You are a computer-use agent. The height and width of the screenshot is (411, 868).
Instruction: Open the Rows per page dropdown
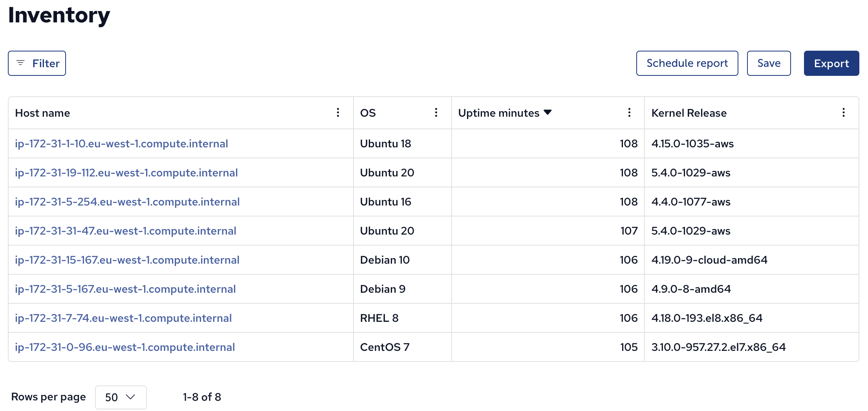tap(121, 397)
